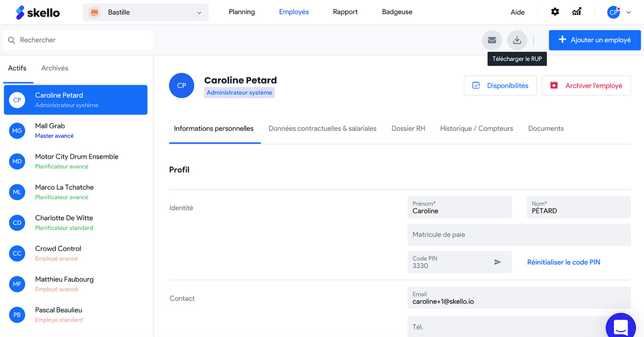Click the Matricule de paie field

click(x=518, y=235)
